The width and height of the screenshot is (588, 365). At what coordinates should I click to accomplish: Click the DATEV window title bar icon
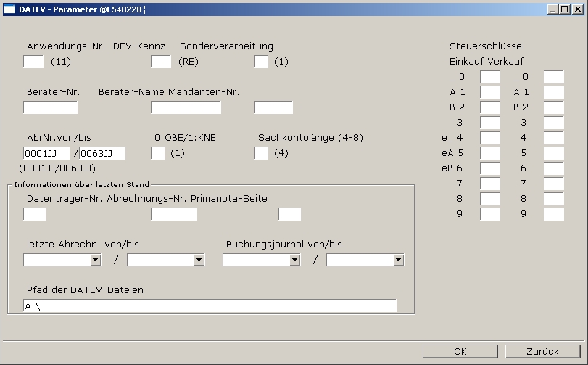[9, 9]
